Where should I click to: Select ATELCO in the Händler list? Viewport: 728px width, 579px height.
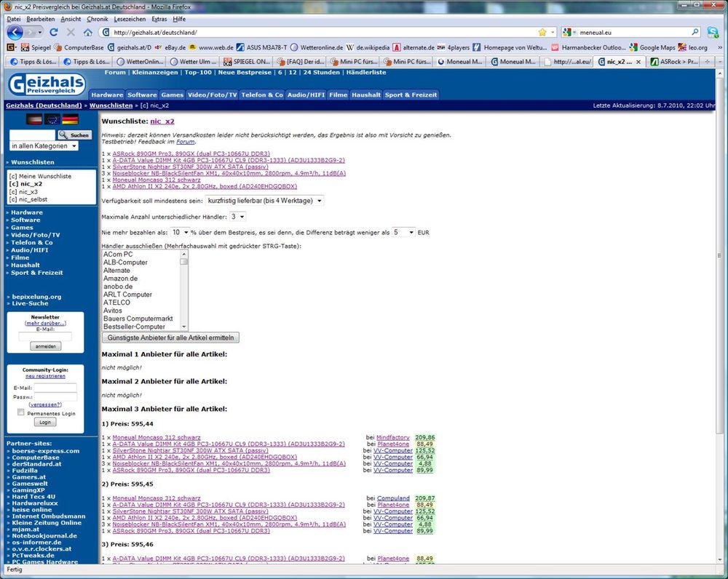pyautogui.click(x=116, y=303)
